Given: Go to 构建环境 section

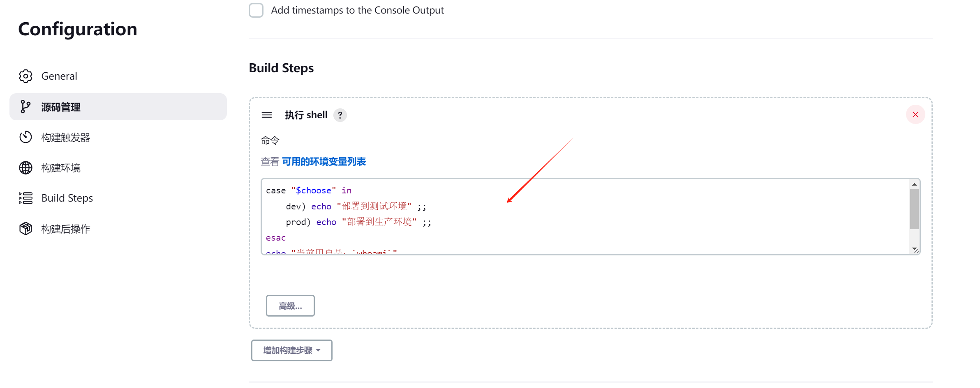Looking at the screenshot, I should pos(118,168).
